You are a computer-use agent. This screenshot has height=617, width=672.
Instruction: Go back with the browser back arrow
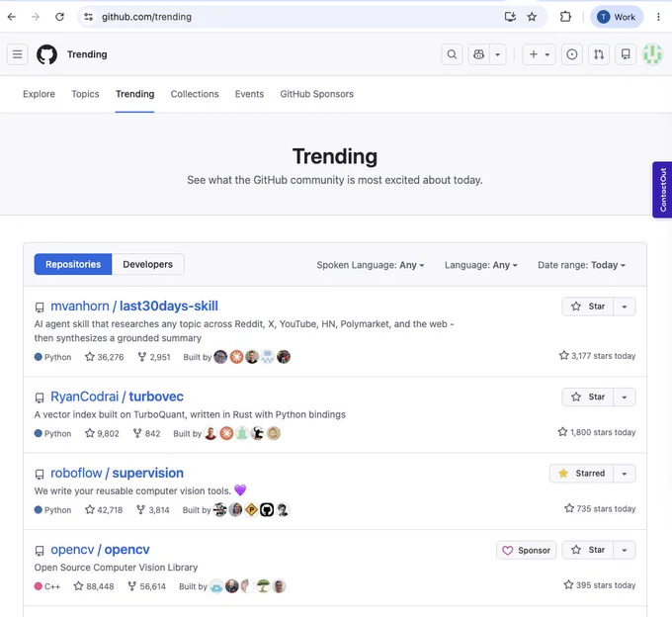click(x=12, y=17)
